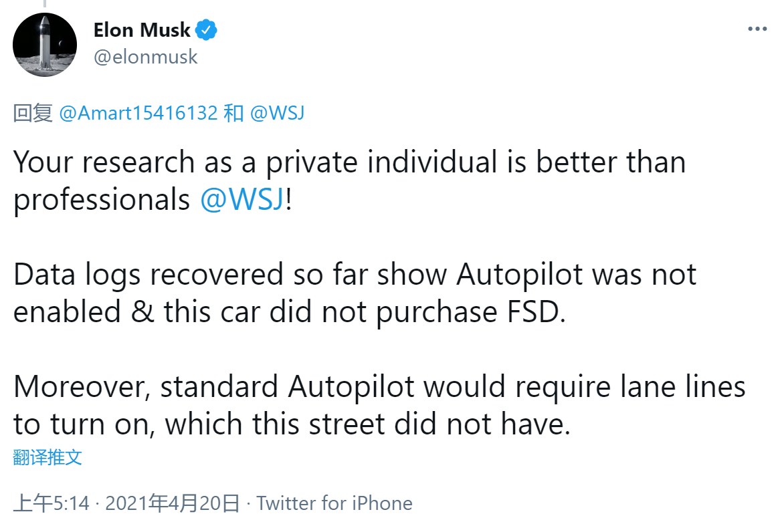Click the word "professionals" in the tweet
Image resolution: width=780 pixels, height=532 pixels.
click(102, 200)
